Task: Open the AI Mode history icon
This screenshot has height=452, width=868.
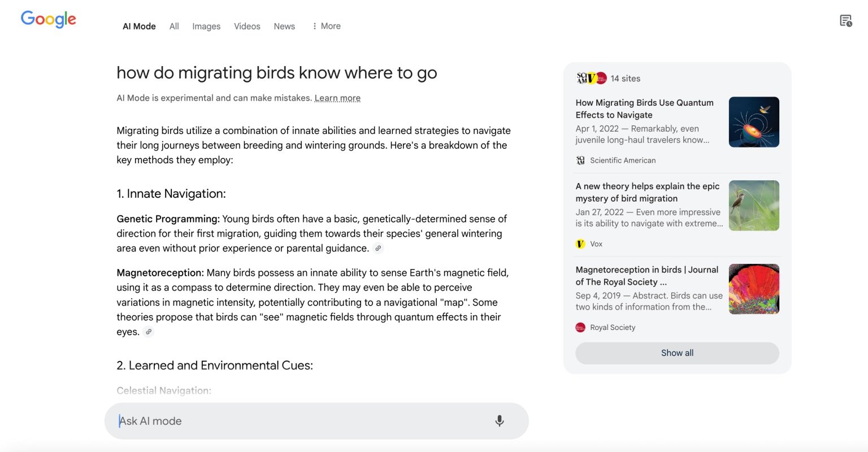Action: coord(845,21)
